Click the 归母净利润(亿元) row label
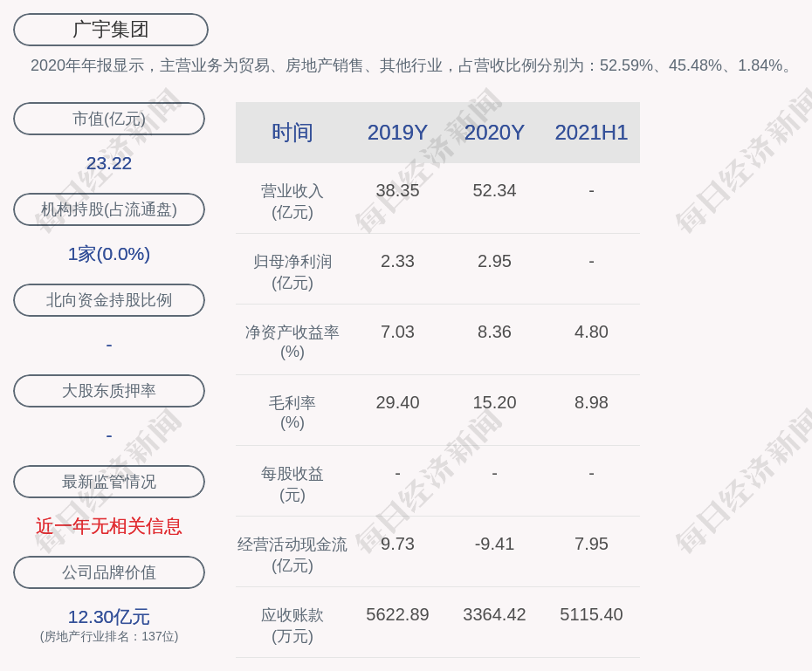The width and height of the screenshot is (812, 671). [292, 272]
